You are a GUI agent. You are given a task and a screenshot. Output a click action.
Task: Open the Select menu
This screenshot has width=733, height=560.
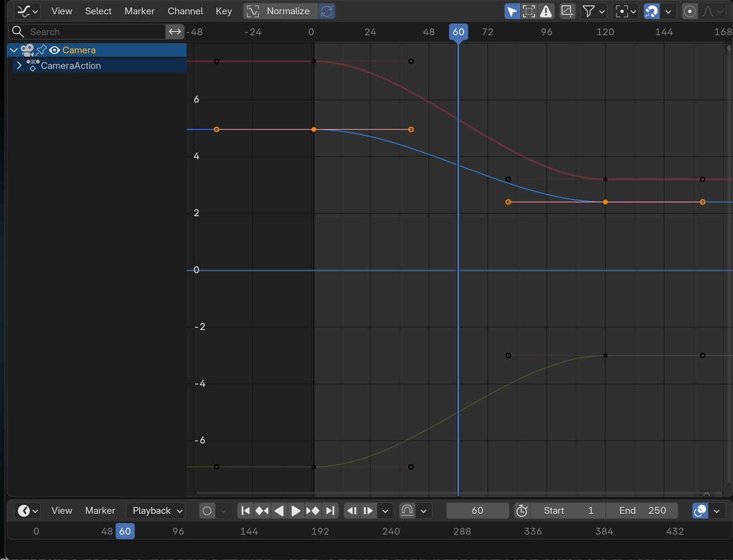coord(98,11)
